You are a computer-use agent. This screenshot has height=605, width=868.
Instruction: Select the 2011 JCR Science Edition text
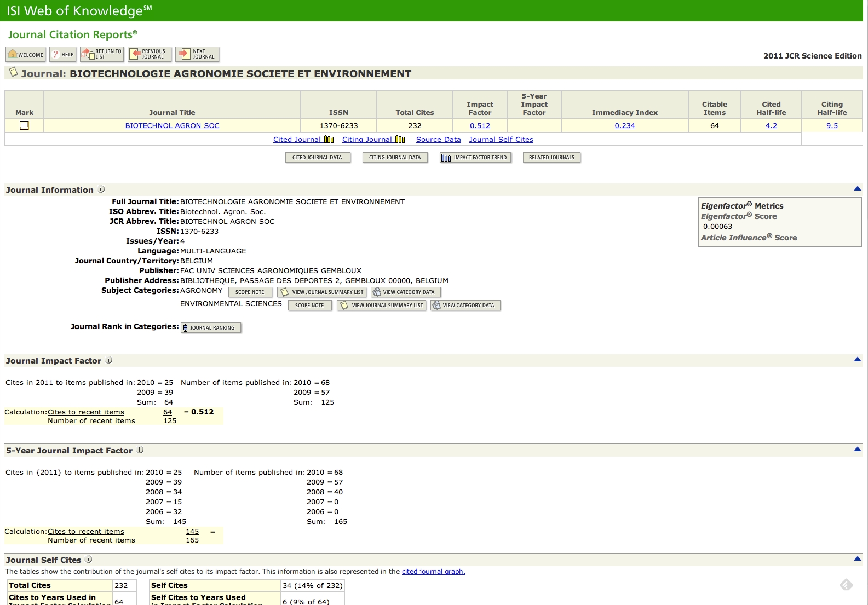pyautogui.click(x=813, y=56)
